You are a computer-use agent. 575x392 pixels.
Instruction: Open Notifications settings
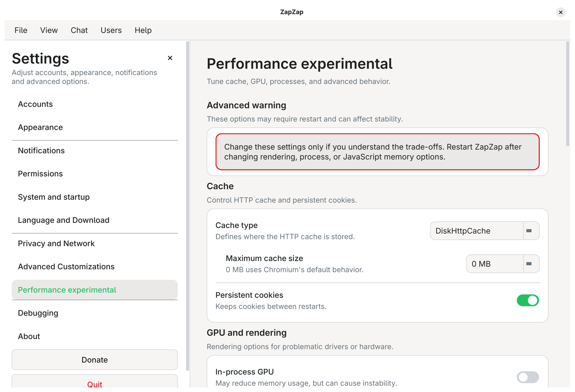(x=95, y=151)
